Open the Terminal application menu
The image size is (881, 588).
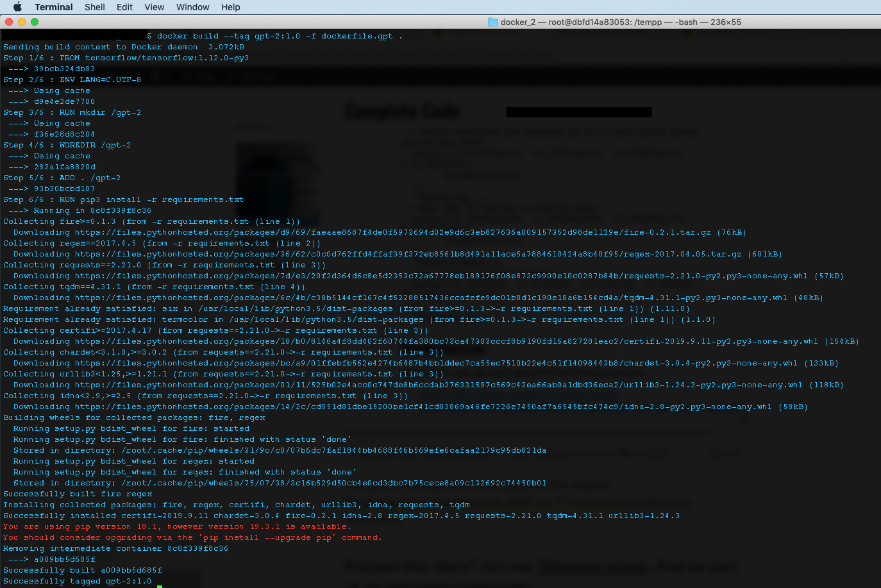pos(54,7)
